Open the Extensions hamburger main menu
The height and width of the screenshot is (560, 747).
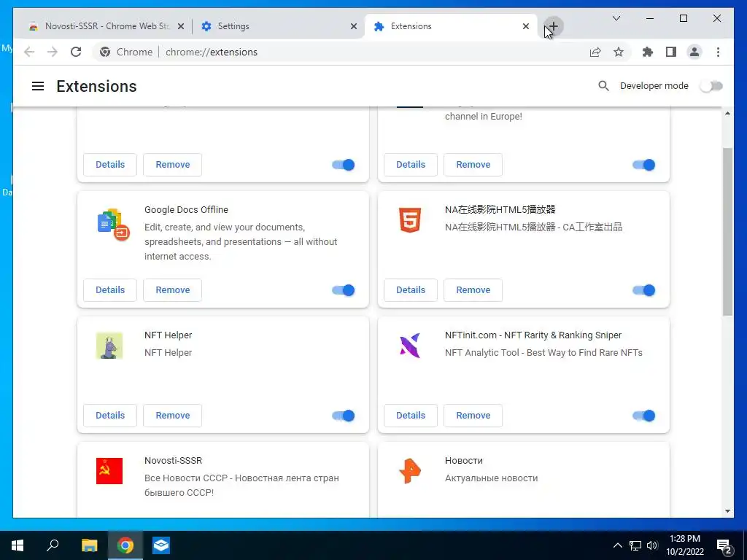38,86
